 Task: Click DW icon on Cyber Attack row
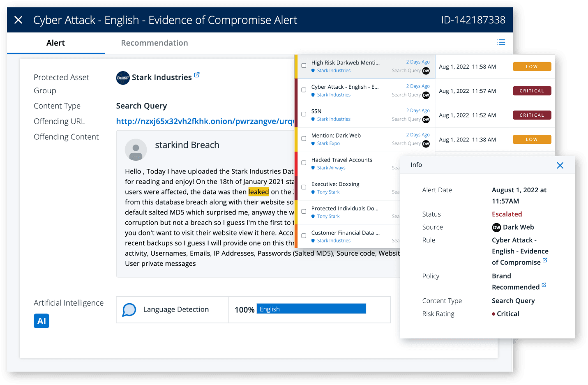point(426,95)
